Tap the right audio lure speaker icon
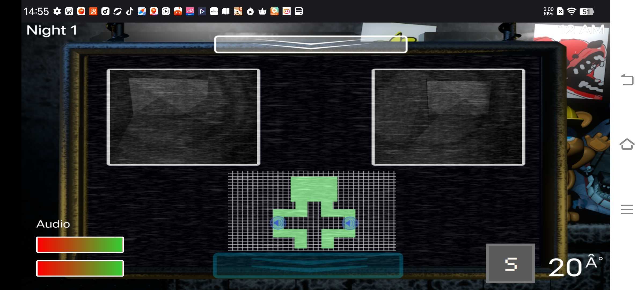This screenshot has width=644, height=290. [x=350, y=223]
